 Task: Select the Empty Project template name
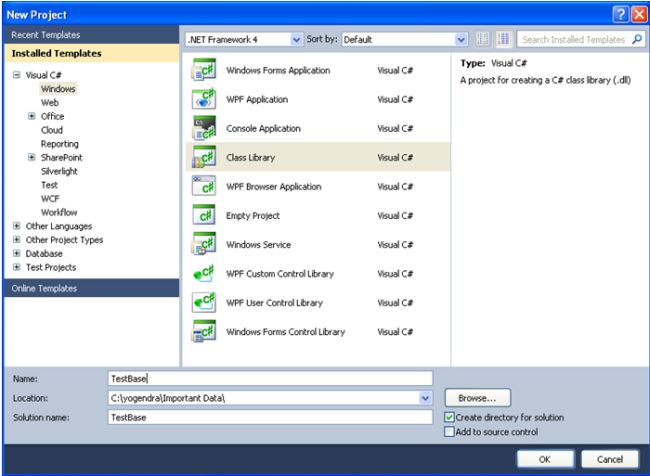(253, 216)
